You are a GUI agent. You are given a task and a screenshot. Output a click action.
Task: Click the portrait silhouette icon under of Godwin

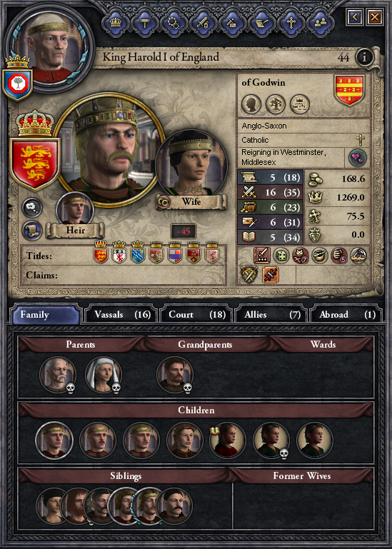click(251, 104)
